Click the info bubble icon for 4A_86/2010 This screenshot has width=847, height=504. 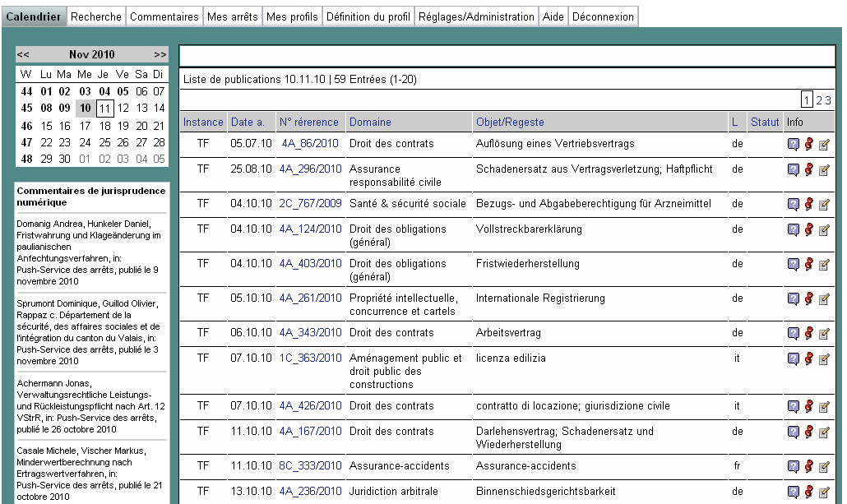tap(793, 145)
